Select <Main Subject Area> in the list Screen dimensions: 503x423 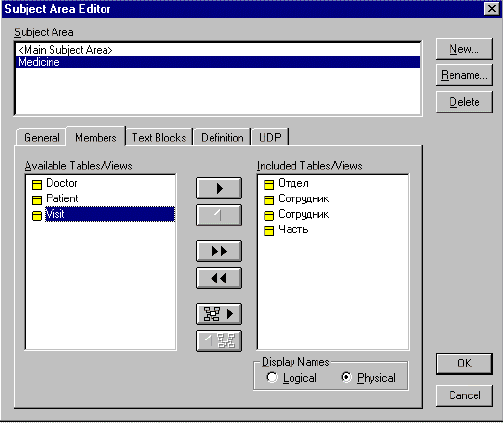218,50
